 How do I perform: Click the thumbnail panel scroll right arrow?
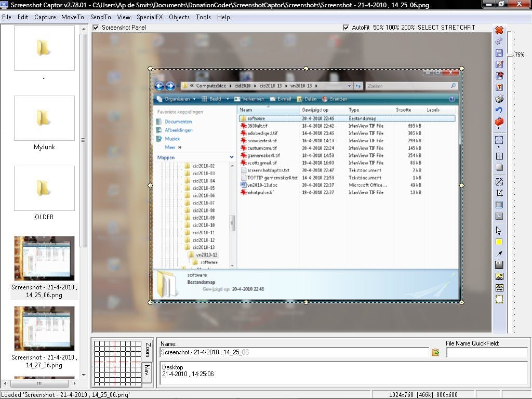tap(74, 383)
